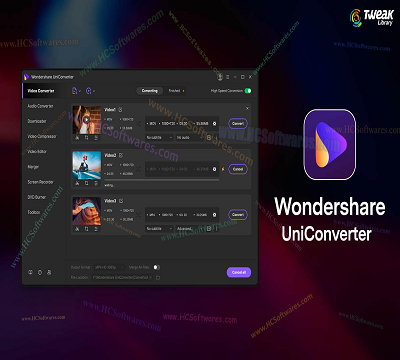Click the Add Files icon
400x360 pixels.
coord(75,91)
